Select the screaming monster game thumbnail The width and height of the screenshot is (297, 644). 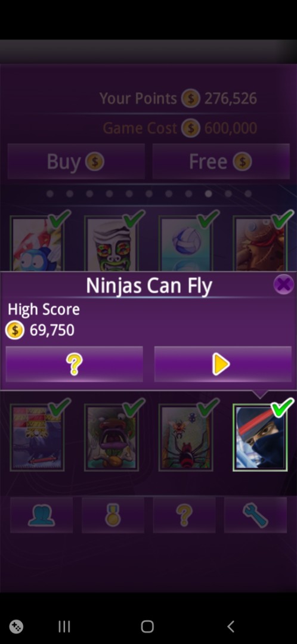pos(112,438)
